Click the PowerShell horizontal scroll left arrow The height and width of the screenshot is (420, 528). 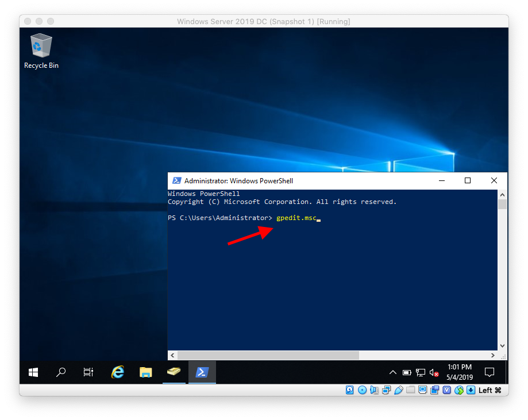172,355
